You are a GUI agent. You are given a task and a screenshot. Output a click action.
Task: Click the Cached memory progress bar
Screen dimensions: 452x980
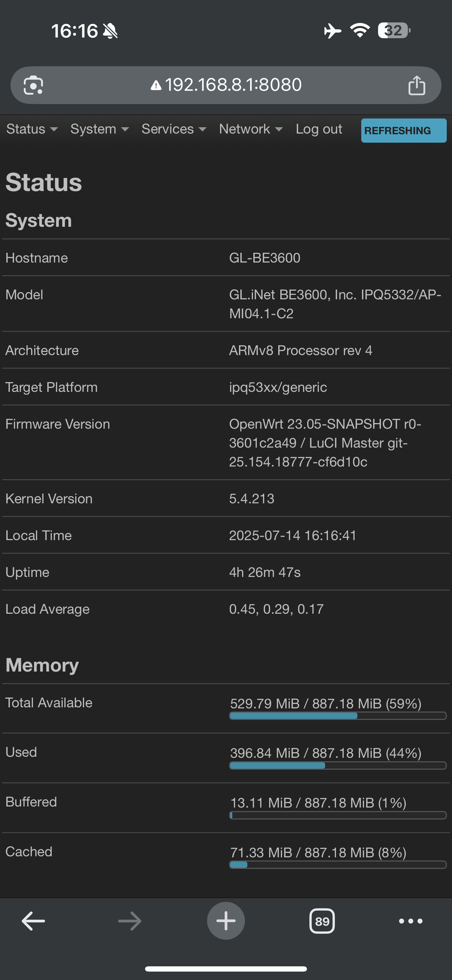click(338, 865)
